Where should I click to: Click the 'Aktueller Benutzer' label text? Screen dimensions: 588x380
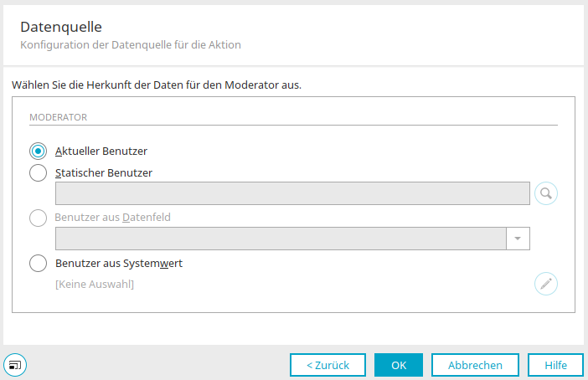[x=101, y=151]
